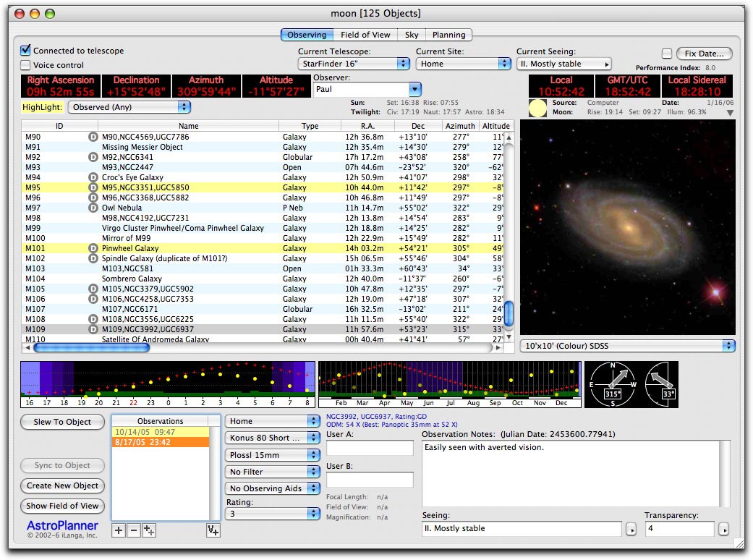Open the Planning tab
Viewport: 753px width, 560px height.
pyautogui.click(x=448, y=35)
